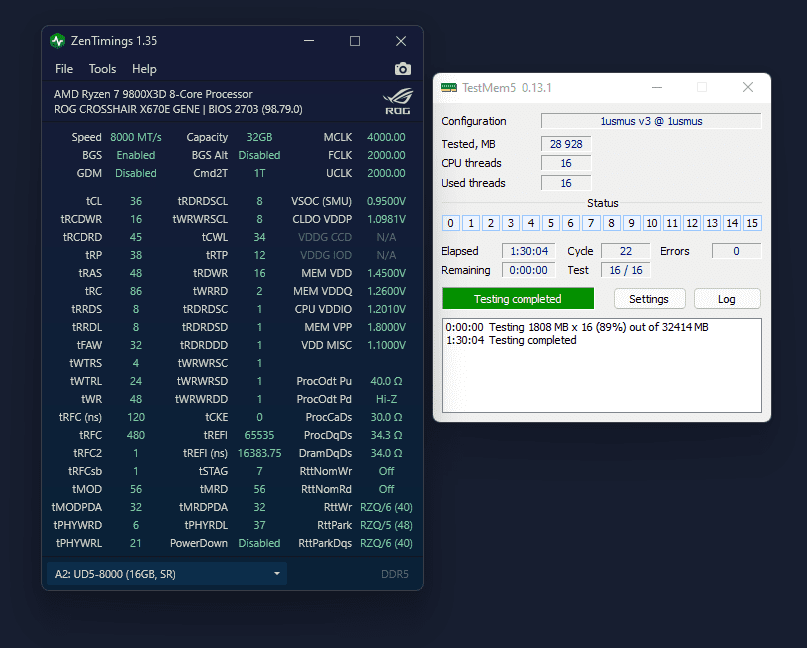The image size is (807, 648).
Task: Close the ZenTimings window
Action: (401, 41)
